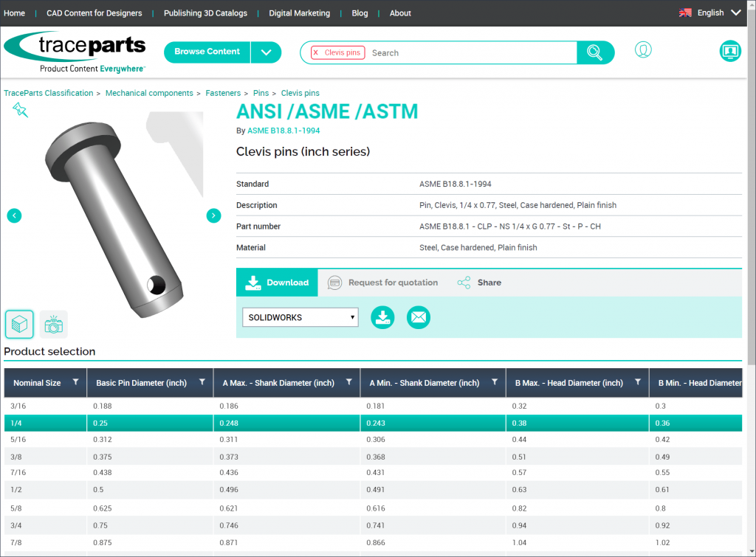
Task: Click the send by email envelope icon
Action: tap(419, 317)
